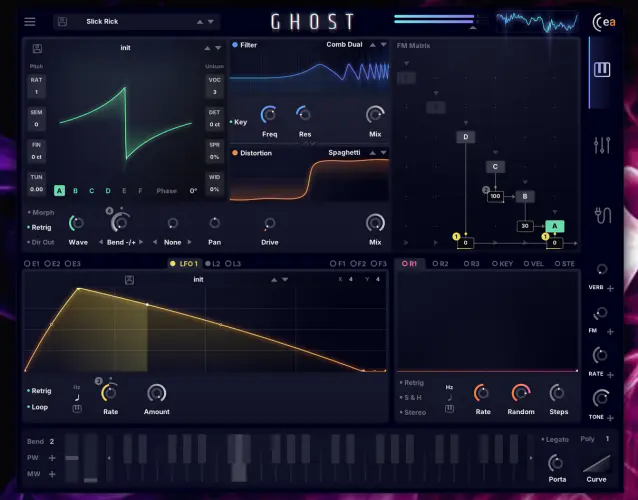Toggle LFO Loop option

coord(37,407)
